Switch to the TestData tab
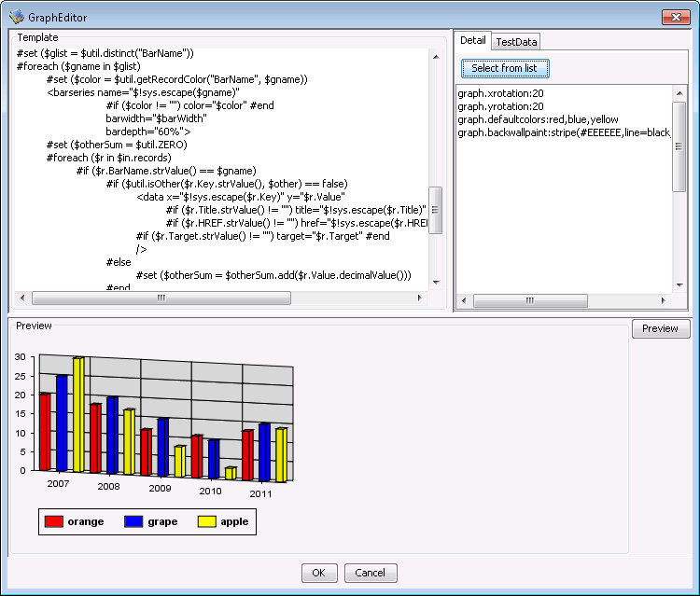The height and width of the screenshot is (596, 700). pos(516,41)
